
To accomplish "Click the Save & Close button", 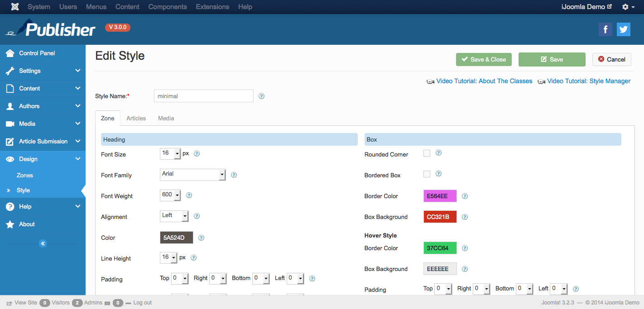I will [x=484, y=59].
